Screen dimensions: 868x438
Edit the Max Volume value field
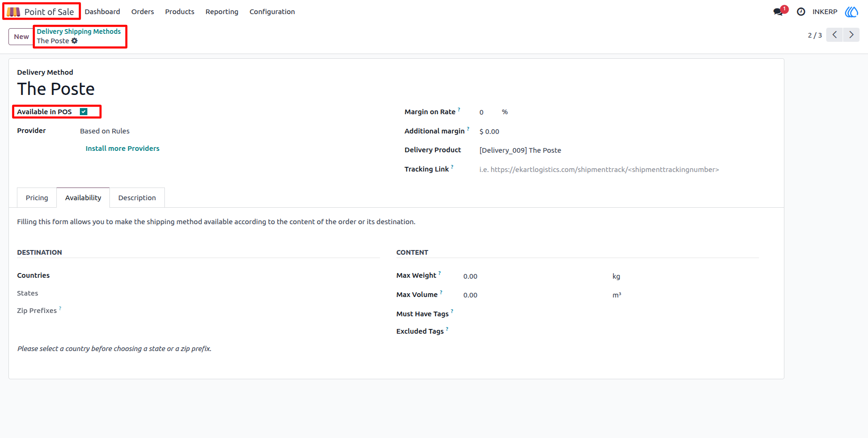[535, 295]
